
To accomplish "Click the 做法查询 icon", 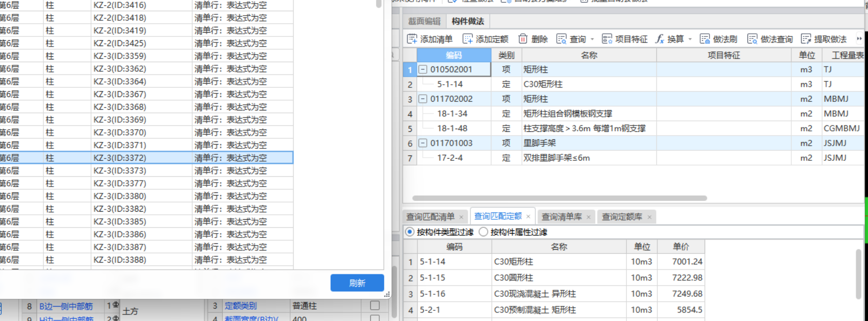I will pyautogui.click(x=753, y=39).
